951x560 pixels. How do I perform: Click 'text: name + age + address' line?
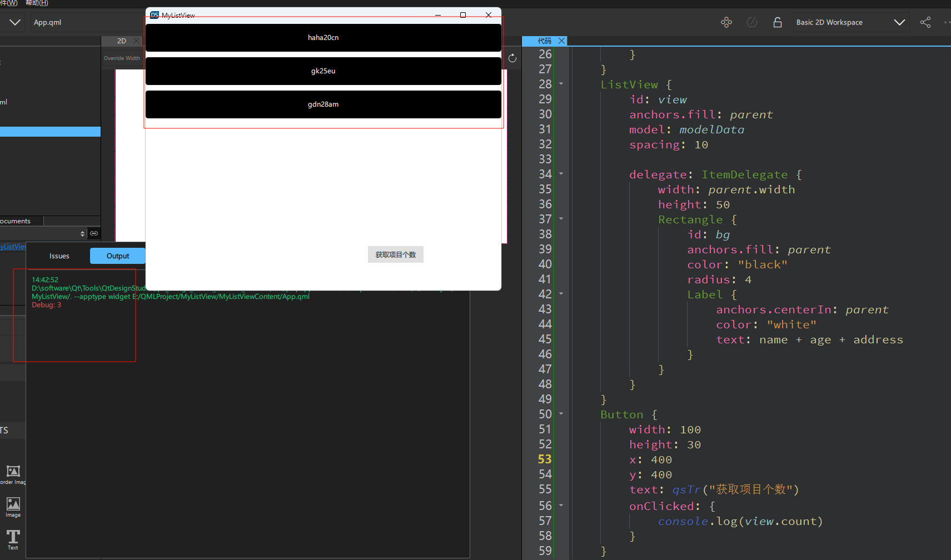810,339
